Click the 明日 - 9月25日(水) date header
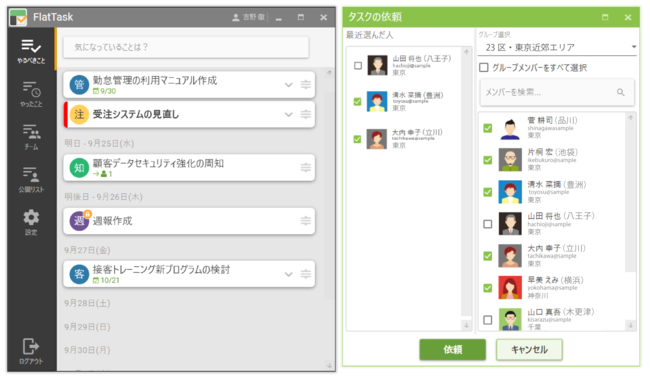Screen dimensions: 650x378 [x=99, y=143]
